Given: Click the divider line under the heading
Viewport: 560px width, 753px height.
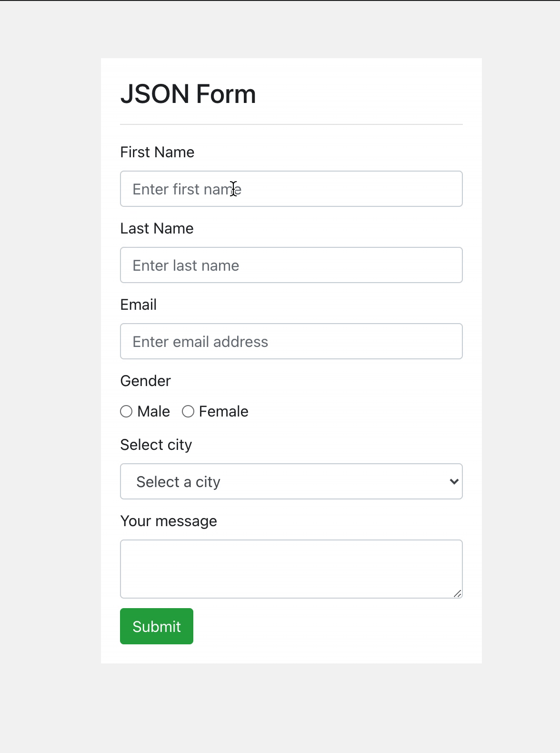Looking at the screenshot, I should pyautogui.click(x=291, y=124).
